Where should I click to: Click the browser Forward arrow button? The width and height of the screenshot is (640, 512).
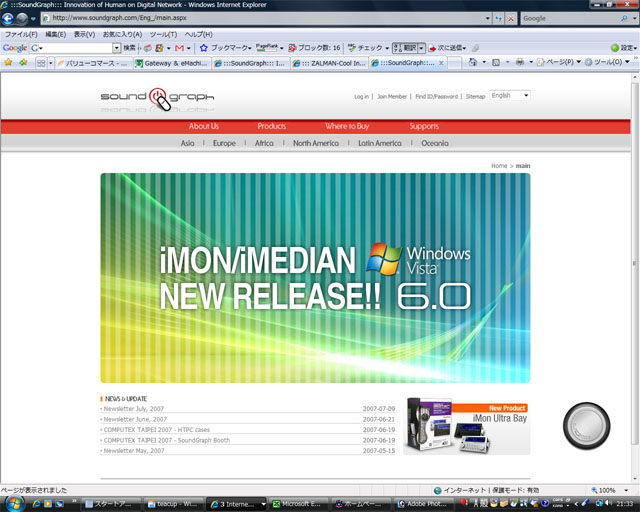pos(22,18)
